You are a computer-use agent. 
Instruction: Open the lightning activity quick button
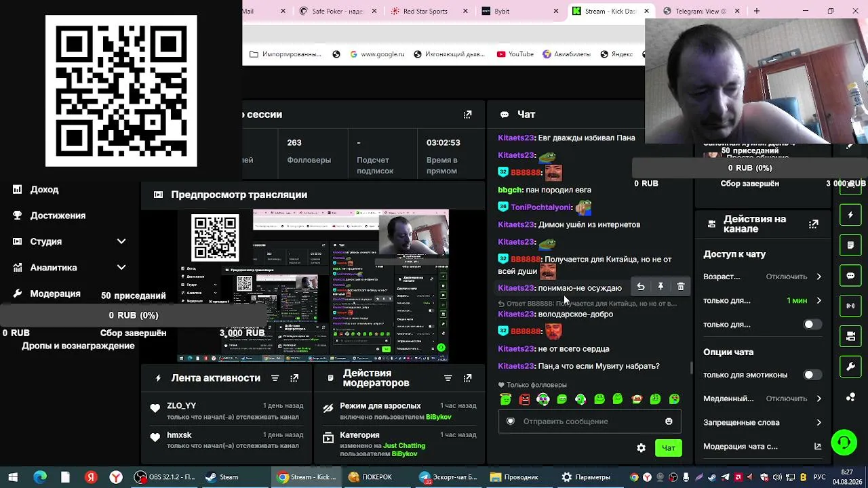pos(850,215)
